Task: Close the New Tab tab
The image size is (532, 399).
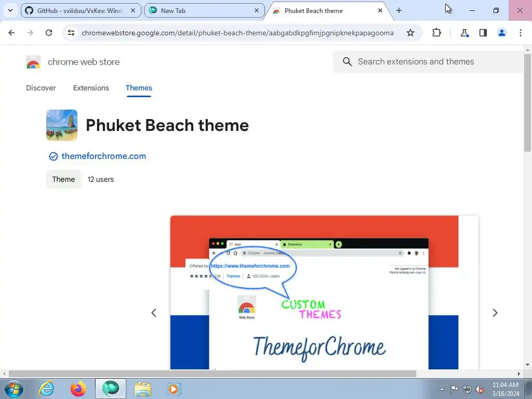Action: pos(257,10)
